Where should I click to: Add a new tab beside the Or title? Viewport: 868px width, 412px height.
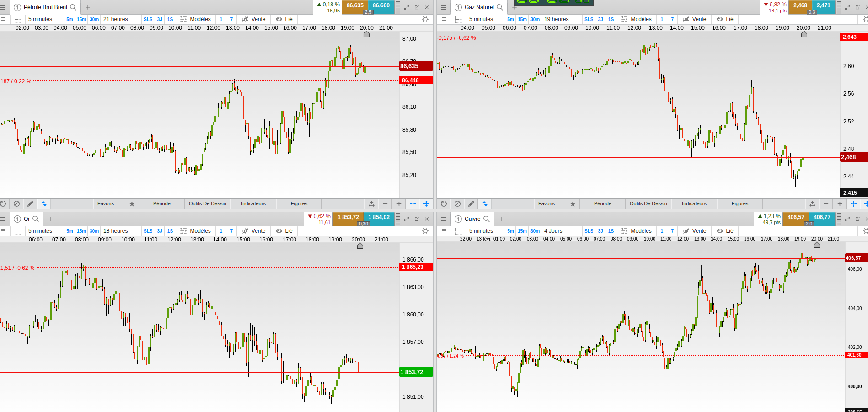[x=50, y=219]
